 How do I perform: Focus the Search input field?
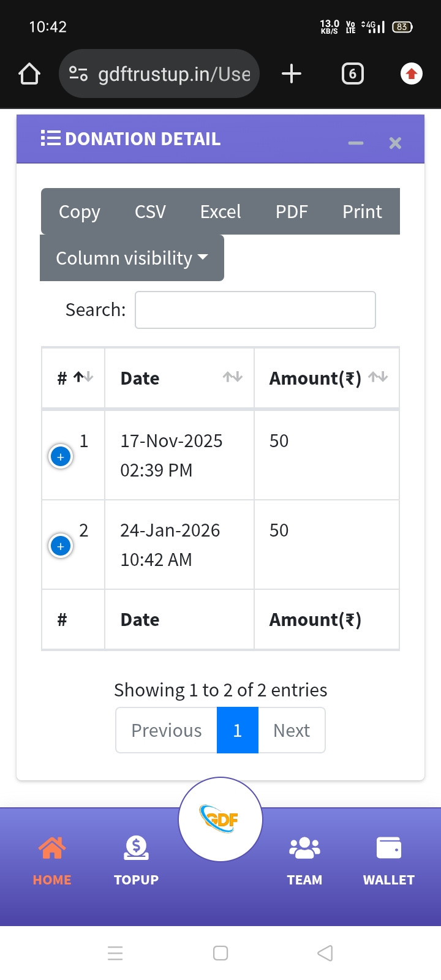(x=255, y=310)
